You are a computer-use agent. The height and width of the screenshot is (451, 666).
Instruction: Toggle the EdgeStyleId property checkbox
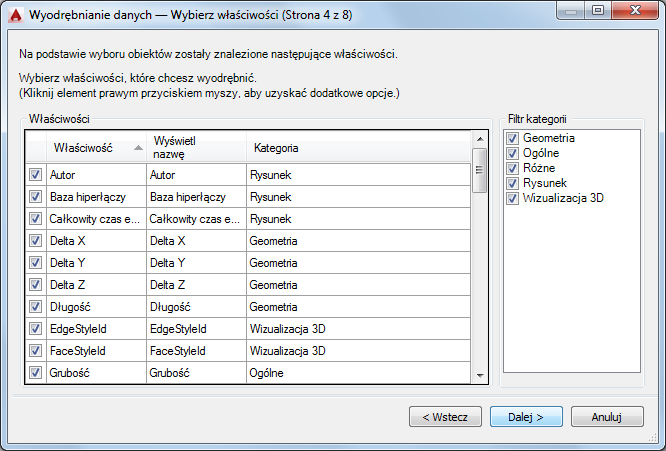click(x=35, y=329)
